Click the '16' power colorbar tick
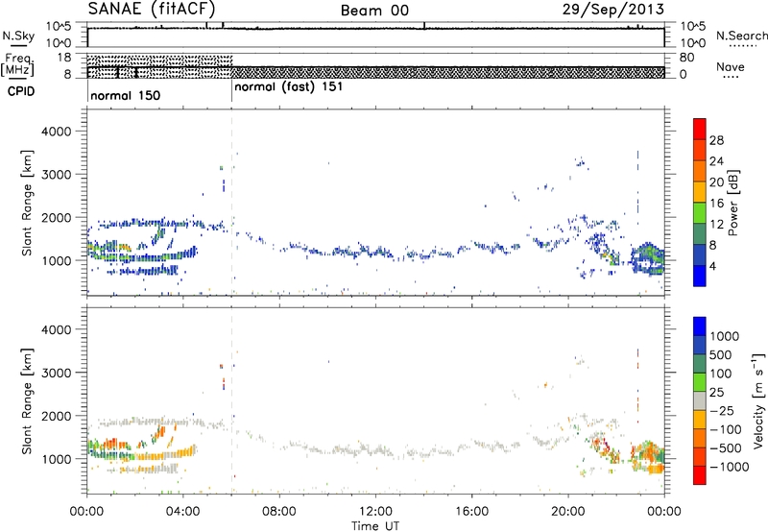Screen dimensions: 768x532 716,204
